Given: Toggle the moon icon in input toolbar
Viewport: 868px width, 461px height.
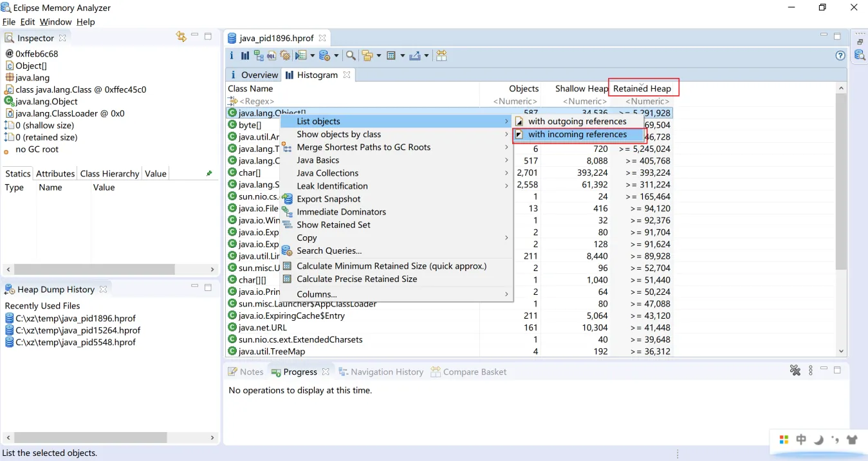Looking at the screenshot, I should 818,440.
